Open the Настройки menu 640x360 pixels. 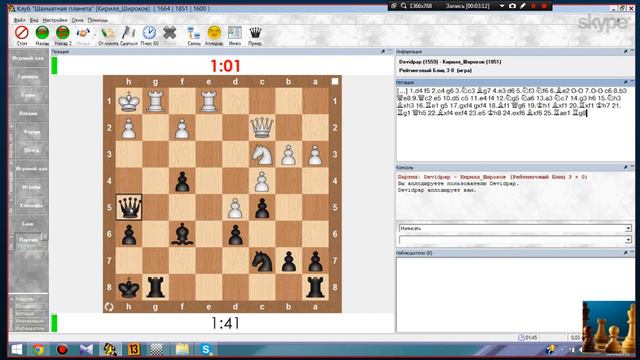(55, 20)
